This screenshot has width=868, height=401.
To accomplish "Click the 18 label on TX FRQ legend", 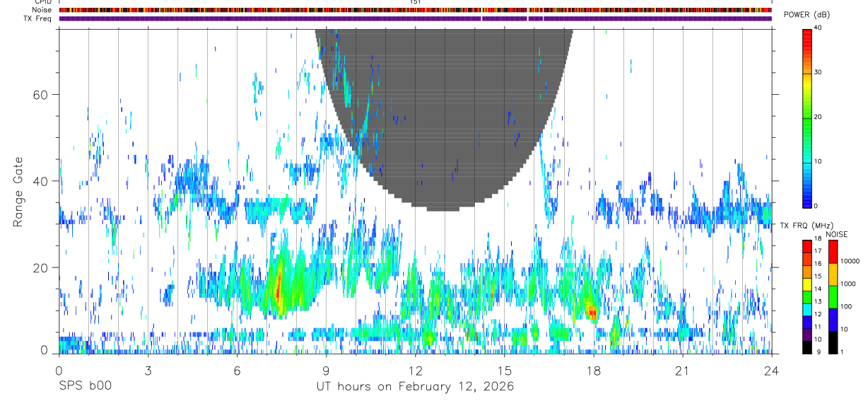I will pos(818,239).
